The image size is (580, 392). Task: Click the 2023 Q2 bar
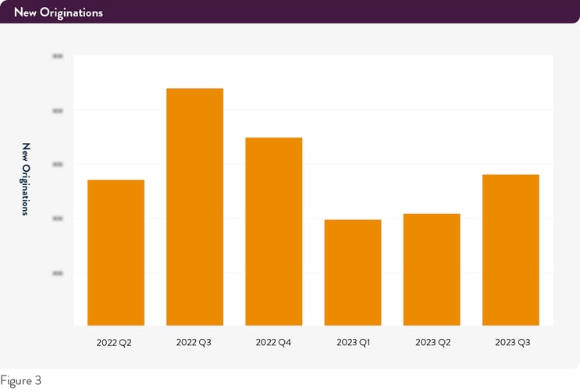(432, 269)
